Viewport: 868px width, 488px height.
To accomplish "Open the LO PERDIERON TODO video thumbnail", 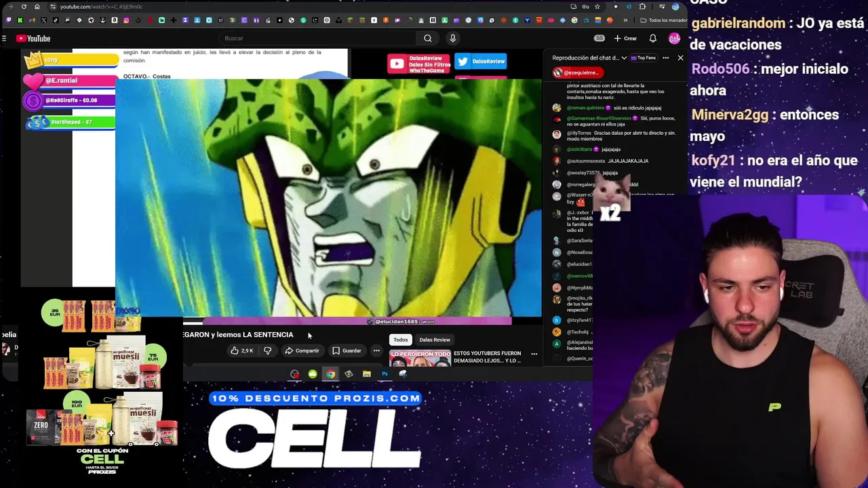I will click(x=420, y=358).
